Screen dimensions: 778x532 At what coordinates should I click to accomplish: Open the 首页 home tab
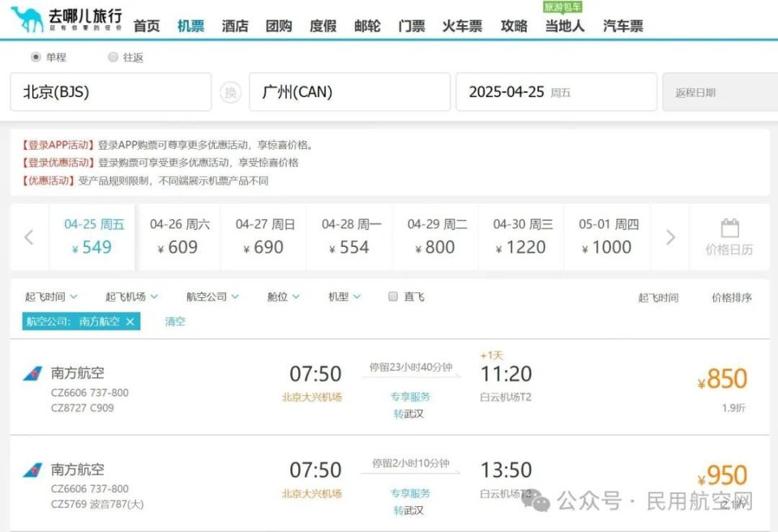point(147,26)
